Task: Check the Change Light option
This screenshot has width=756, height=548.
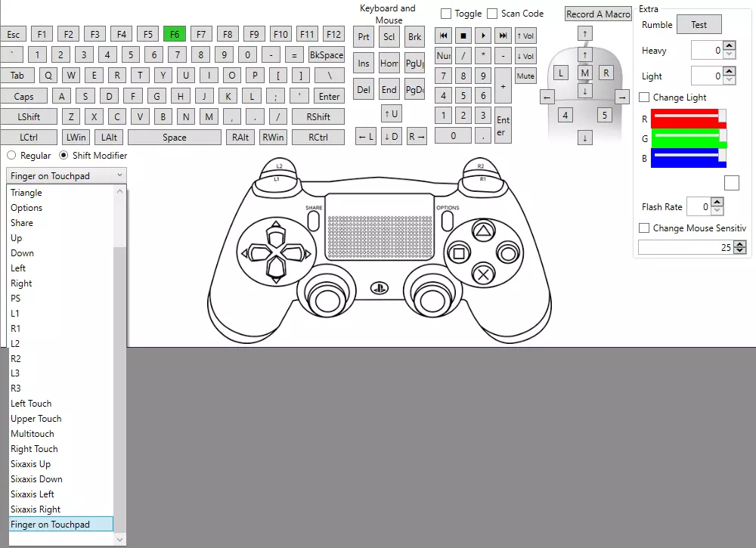Action: point(643,98)
